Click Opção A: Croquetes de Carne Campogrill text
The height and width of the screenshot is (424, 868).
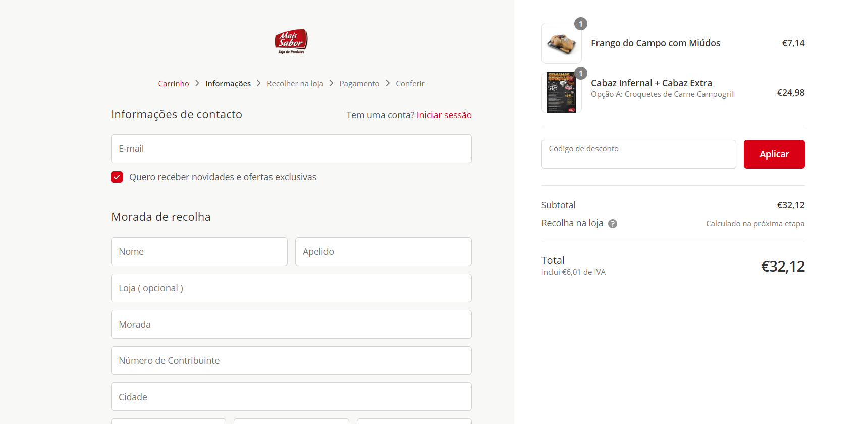(663, 94)
